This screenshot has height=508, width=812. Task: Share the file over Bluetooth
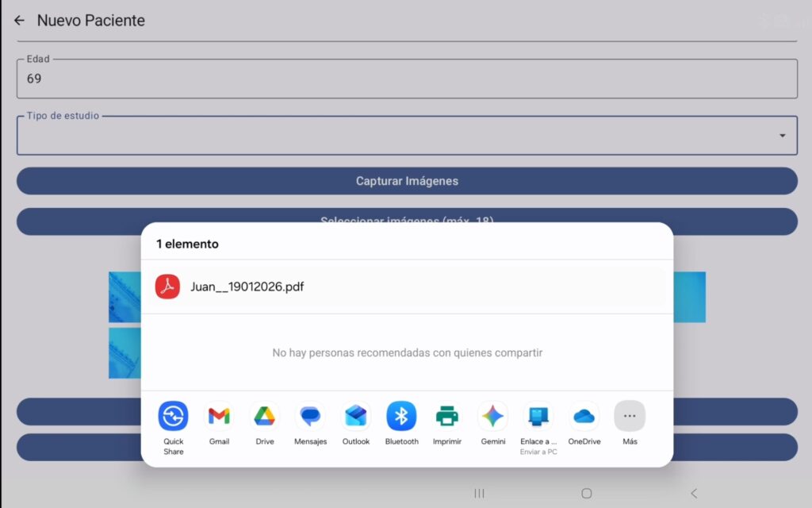tap(401, 416)
